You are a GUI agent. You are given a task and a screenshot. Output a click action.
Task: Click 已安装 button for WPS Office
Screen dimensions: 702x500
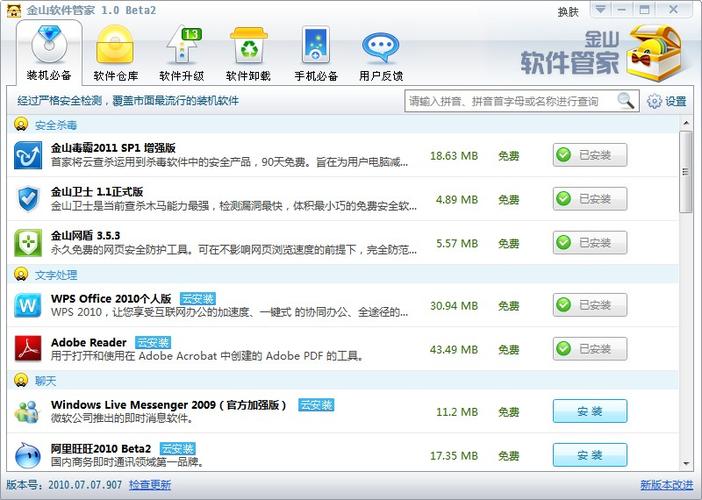tap(590, 305)
